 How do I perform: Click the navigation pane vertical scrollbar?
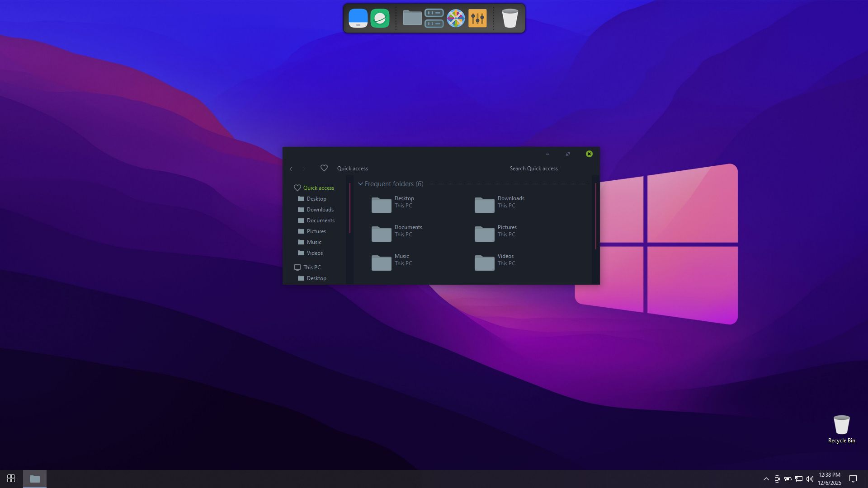(349, 208)
